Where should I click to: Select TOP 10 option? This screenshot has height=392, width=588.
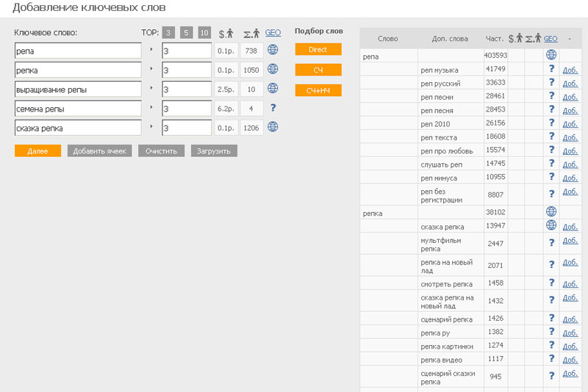pos(204,32)
